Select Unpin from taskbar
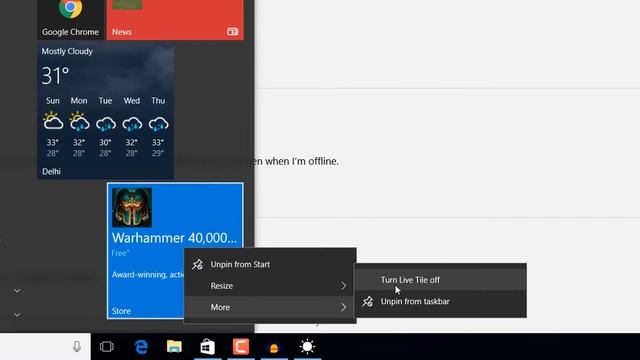Screen dimensions: 640x360 click(x=440, y=301)
